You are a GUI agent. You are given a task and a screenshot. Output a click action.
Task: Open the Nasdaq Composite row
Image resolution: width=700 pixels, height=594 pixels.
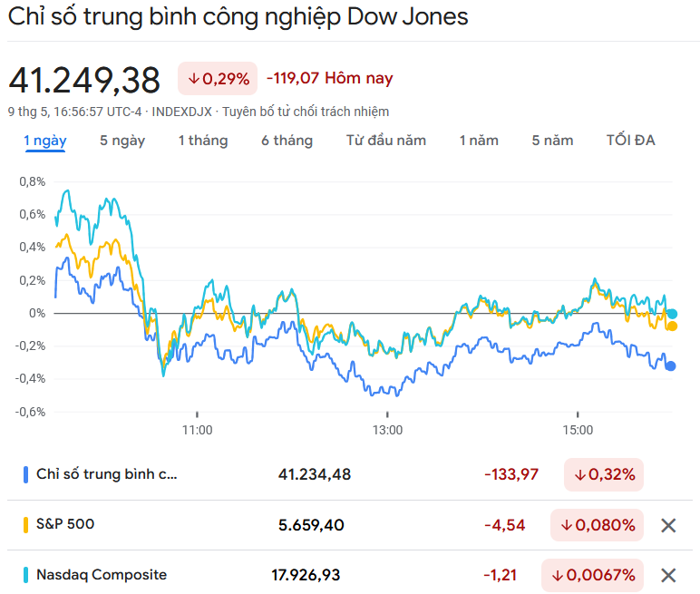[x=101, y=574]
